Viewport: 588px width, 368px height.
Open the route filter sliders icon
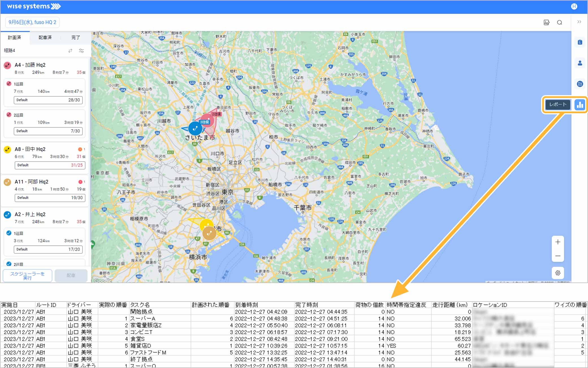81,51
